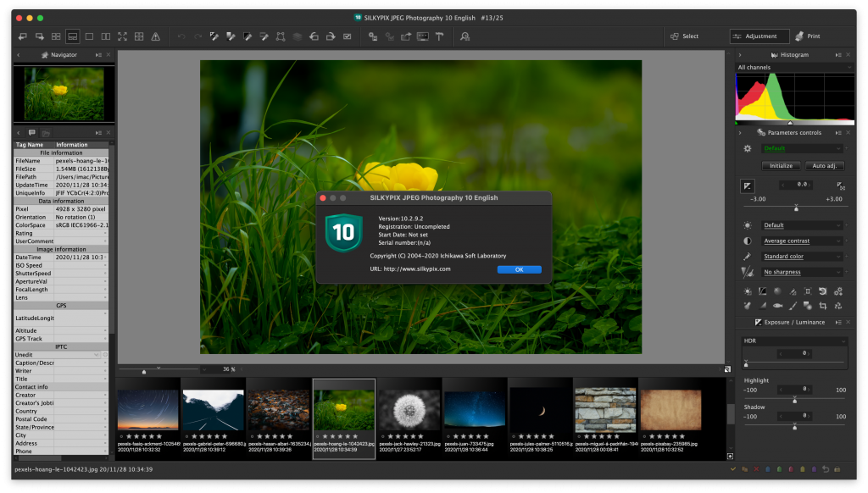The image size is (868, 493).
Task: Click the FileSize row value 1.54MB
Action: click(x=81, y=169)
